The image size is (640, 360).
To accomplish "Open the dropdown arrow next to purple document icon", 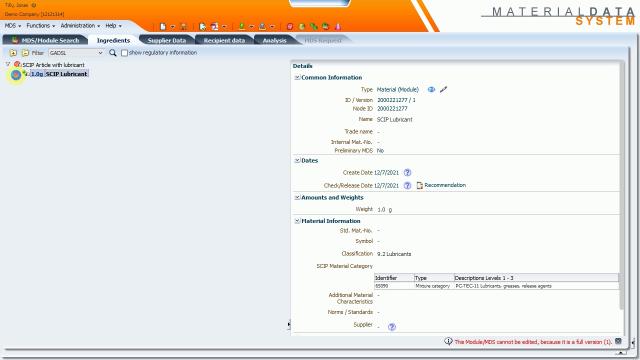I will pyautogui.click(x=224, y=27).
